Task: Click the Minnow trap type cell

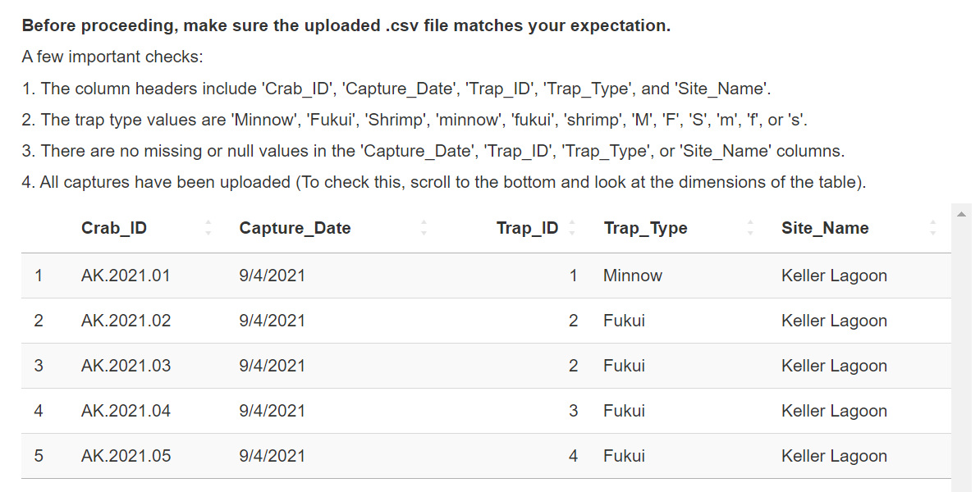Action: click(632, 276)
